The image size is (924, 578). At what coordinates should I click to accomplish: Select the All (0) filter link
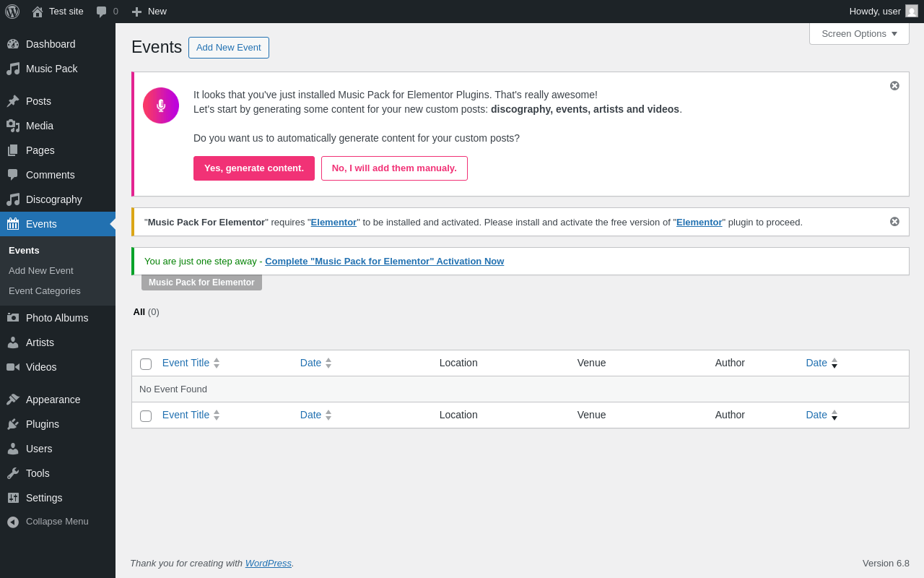(x=146, y=312)
